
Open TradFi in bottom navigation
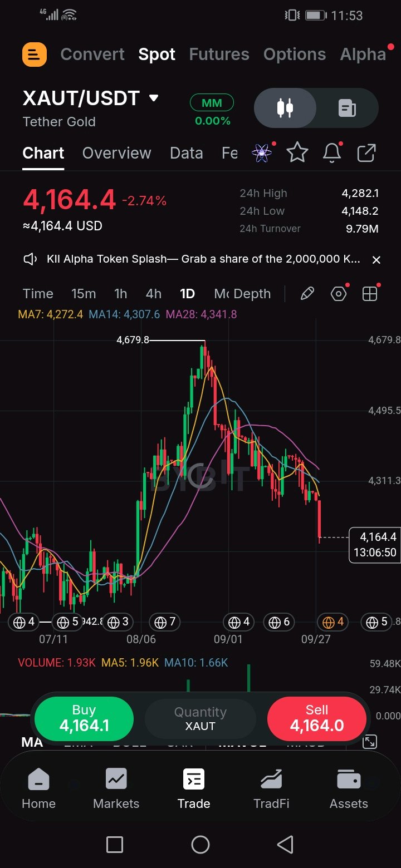(271, 788)
